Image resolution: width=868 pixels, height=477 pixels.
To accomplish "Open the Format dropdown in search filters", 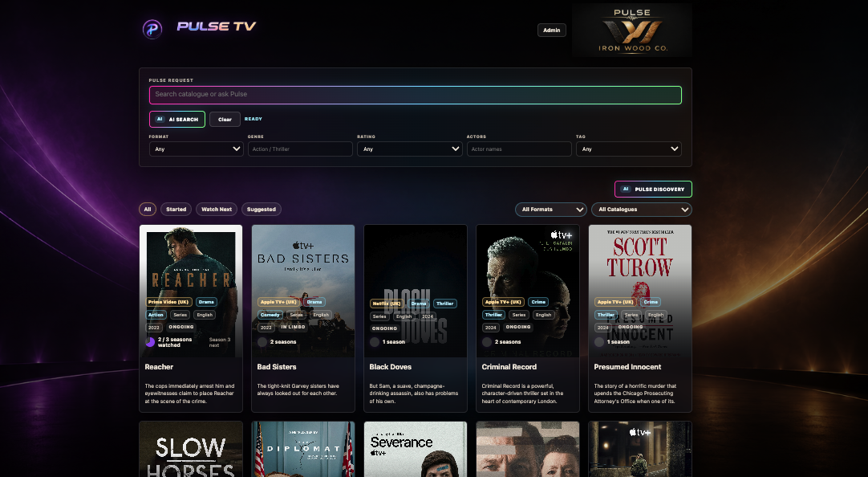I will [196, 149].
